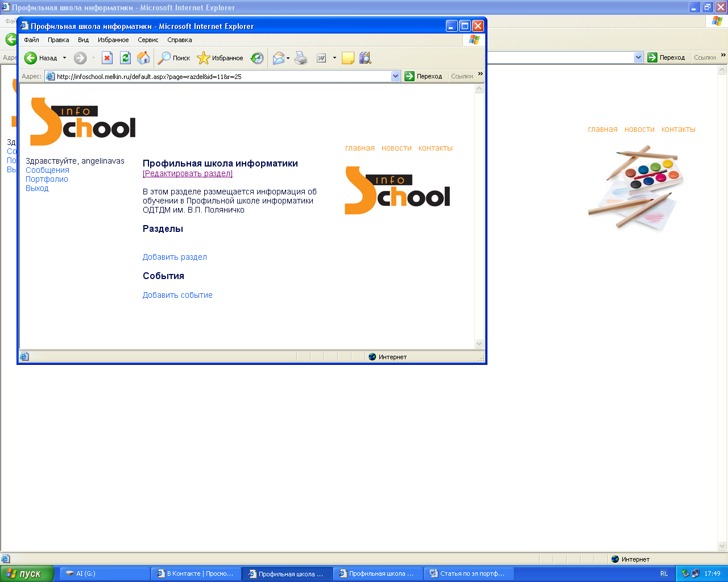
Task: Switch to AI (G:) taskbar window
Action: tap(106, 573)
